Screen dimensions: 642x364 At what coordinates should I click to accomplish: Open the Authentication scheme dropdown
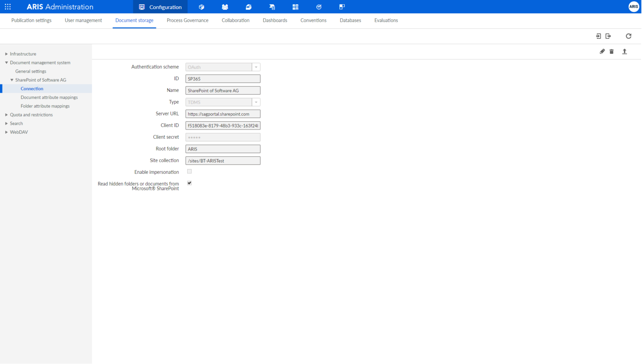[x=256, y=67]
